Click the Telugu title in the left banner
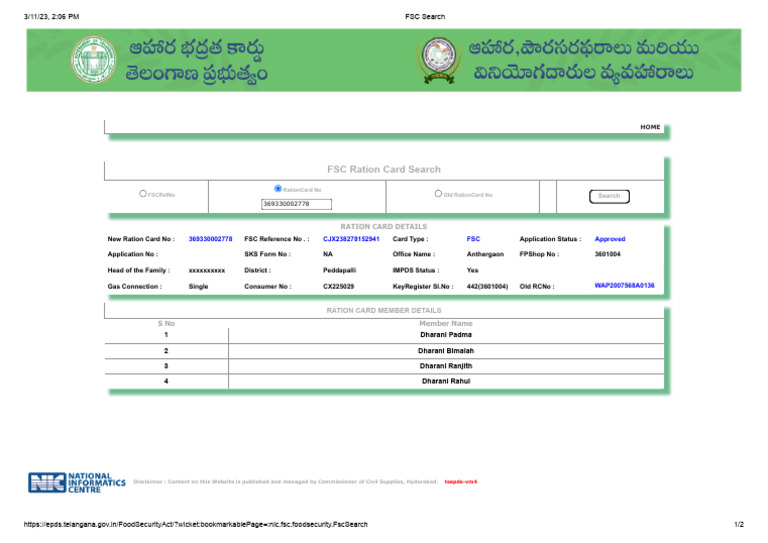 [x=196, y=61]
